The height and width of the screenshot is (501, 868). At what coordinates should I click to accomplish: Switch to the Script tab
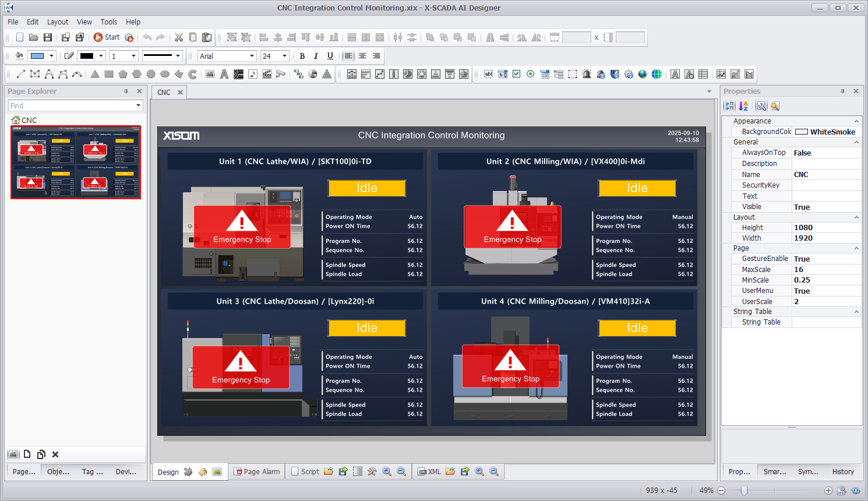pyautogui.click(x=305, y=472)
